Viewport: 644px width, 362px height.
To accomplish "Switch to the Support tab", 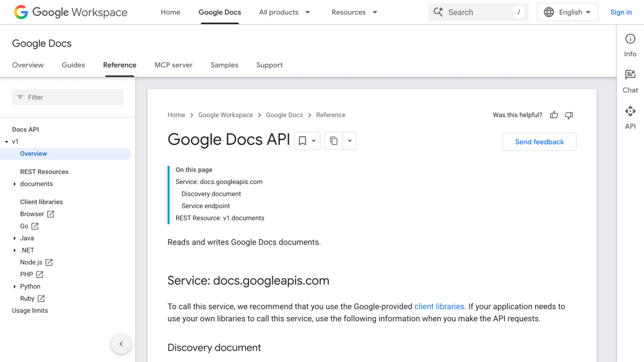I will tap(269, 65).
